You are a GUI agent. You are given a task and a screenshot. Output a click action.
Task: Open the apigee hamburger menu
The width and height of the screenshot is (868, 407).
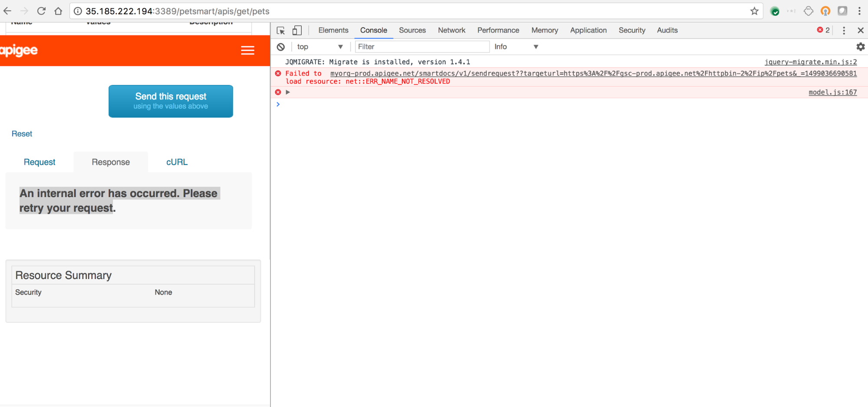pos(248,51)
